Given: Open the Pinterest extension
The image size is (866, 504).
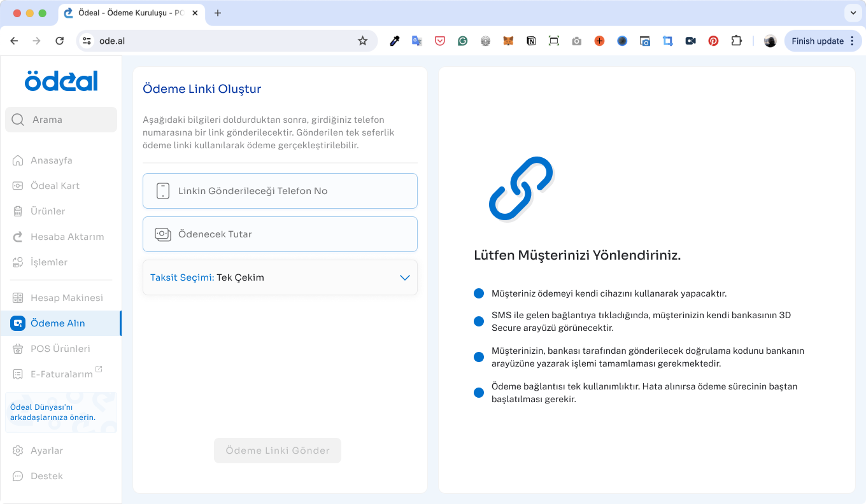Looking at the screenshot, I should [x=713, y=41].
